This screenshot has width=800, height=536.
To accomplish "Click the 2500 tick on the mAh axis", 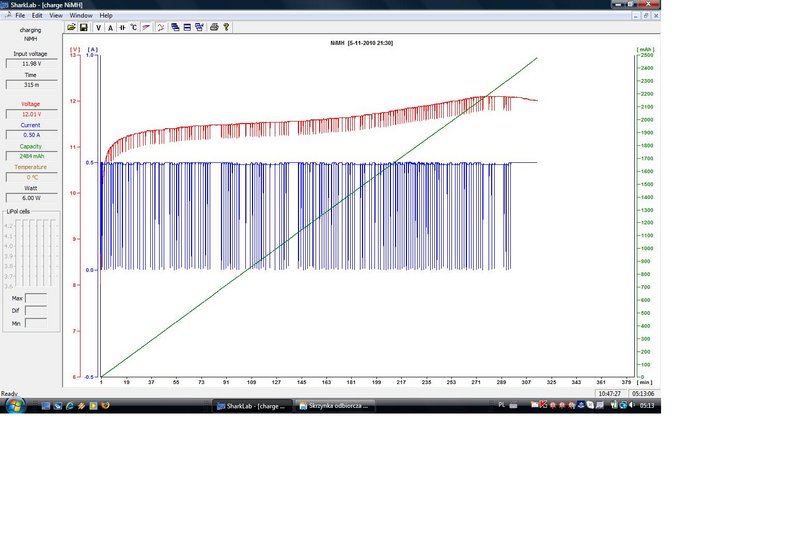I will (647, 55).
